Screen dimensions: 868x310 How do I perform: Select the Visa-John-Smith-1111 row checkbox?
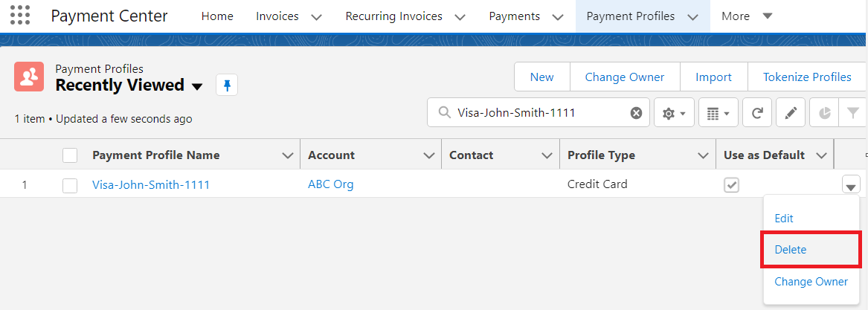pyautogui.click(x=70, y=185)
